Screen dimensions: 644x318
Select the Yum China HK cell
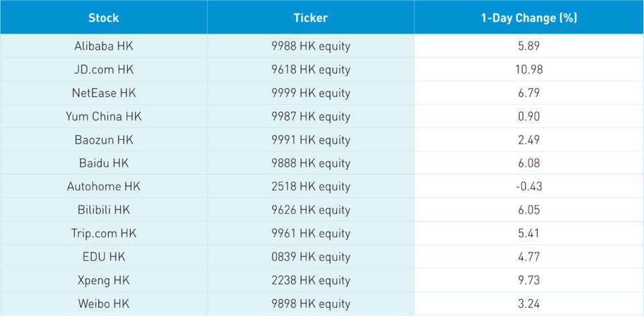click(x=103, y=116)
